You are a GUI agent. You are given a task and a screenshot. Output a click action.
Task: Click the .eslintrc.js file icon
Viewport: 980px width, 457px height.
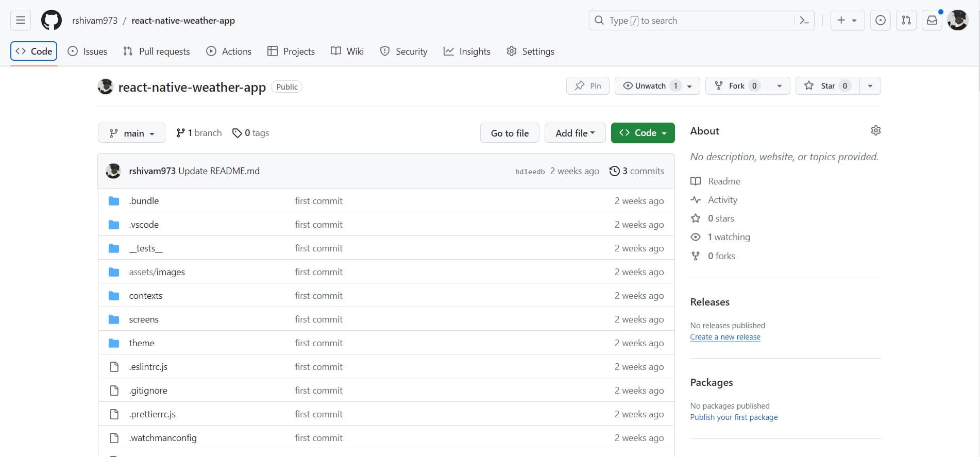(x=114, y=367)
